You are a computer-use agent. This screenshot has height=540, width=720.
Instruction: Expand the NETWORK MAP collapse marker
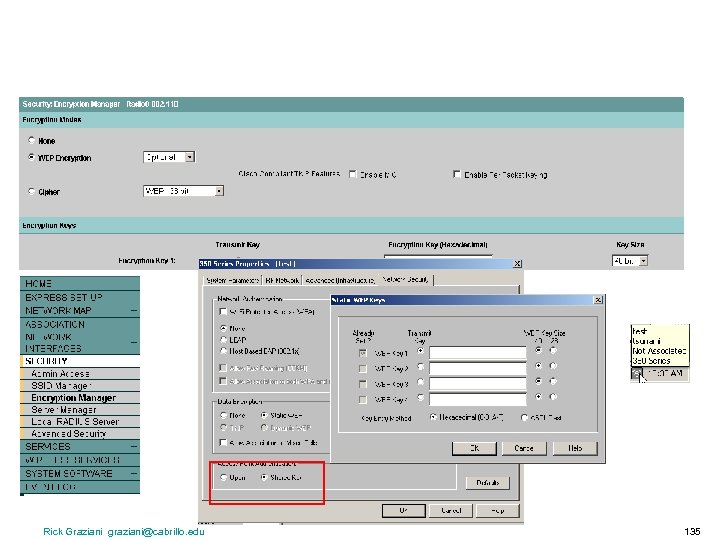[x=134, y=311]
